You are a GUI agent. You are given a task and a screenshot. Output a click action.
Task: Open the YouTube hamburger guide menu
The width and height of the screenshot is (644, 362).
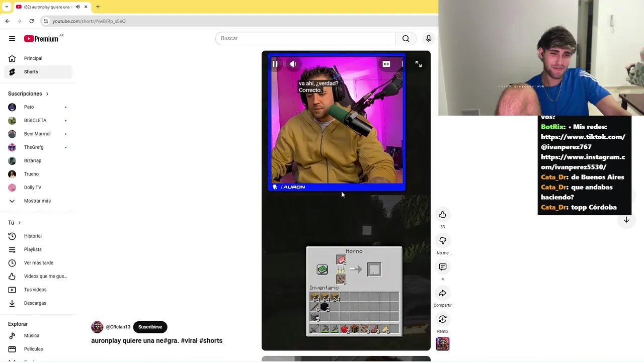12,39
